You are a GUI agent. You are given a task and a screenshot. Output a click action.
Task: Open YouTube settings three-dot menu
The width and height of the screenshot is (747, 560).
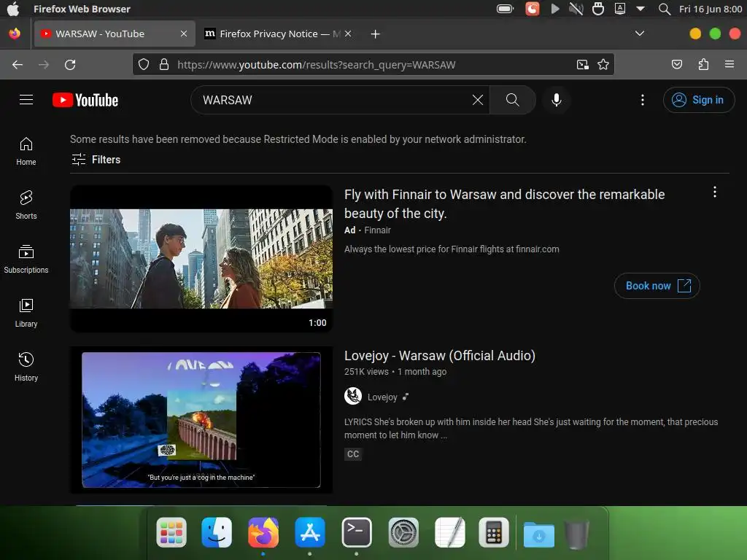(642, 99)
